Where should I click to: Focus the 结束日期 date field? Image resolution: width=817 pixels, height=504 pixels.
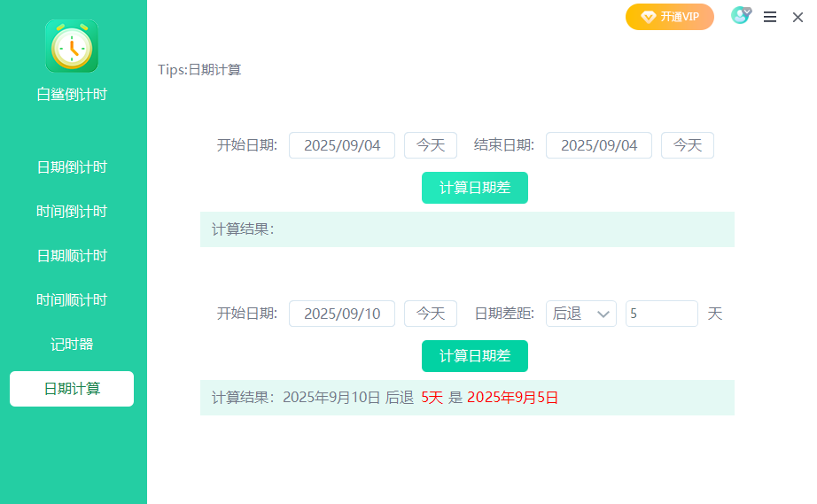click(599, 145)
